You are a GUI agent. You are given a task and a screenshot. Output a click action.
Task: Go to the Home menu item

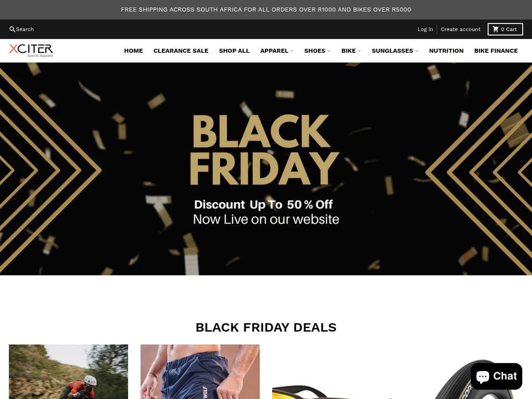133,51
